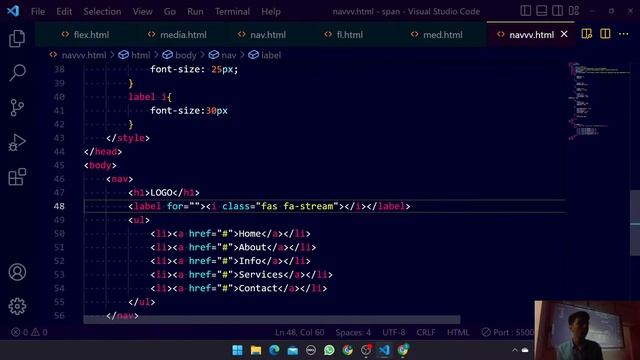This screenshot has width=640, height=360.
Task: Open the File menu
Action: coord(38,11)
